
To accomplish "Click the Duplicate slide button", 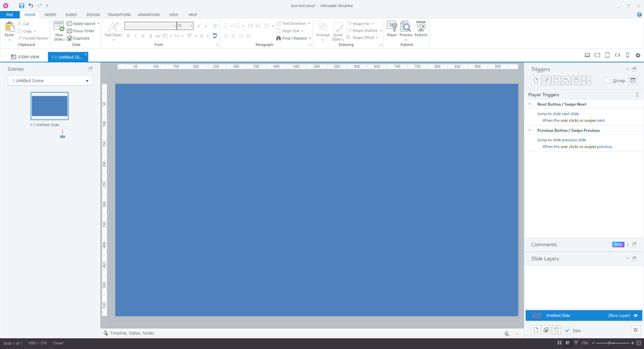I will coord(81,38).
